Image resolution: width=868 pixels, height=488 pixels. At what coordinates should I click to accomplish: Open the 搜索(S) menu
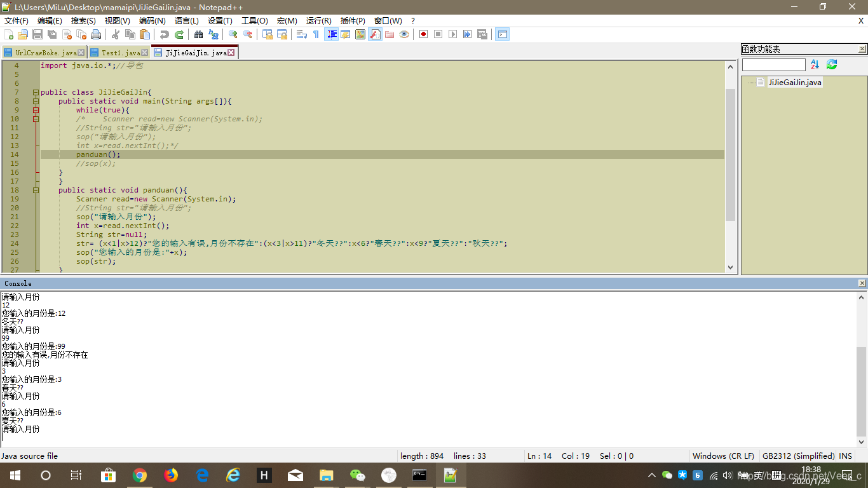(83, 21)
